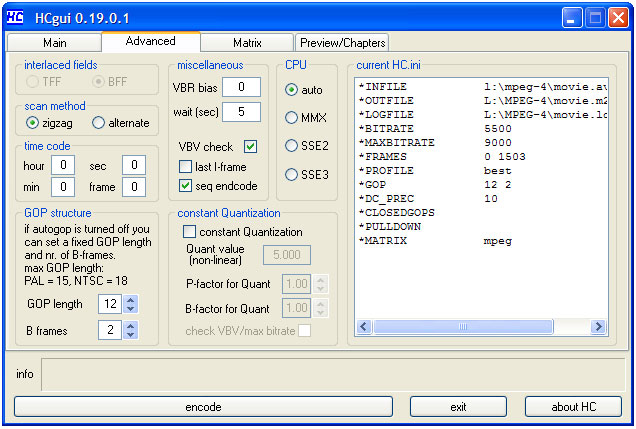The image size is (636, 429).
Task: Choose auto CPU option
Action: (x=304, y=90)
